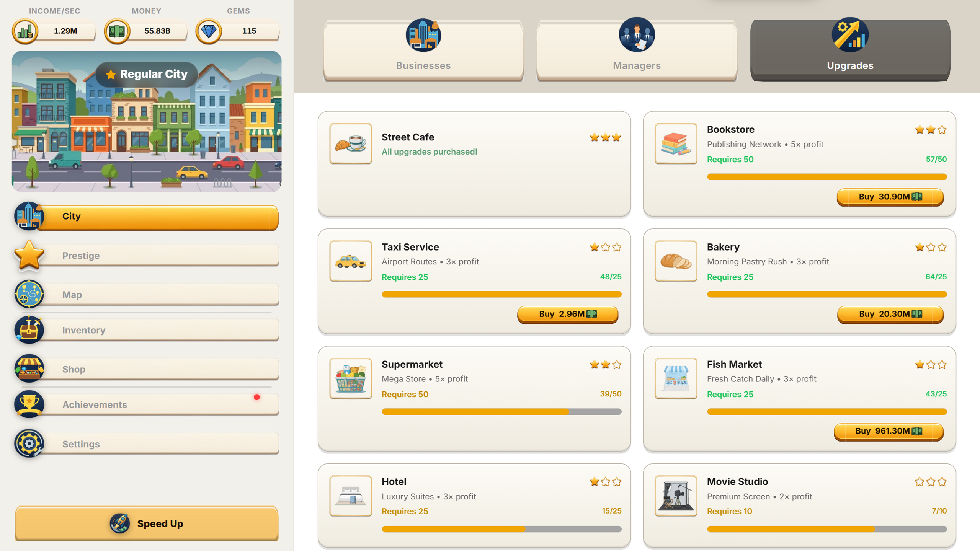Click the money cash icon

tap(117, 31)
